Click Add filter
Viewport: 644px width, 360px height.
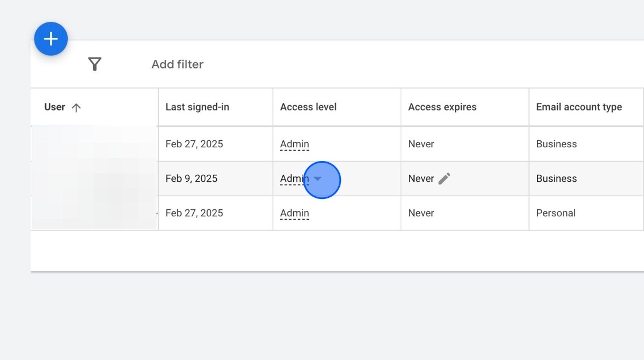point(177,64)
